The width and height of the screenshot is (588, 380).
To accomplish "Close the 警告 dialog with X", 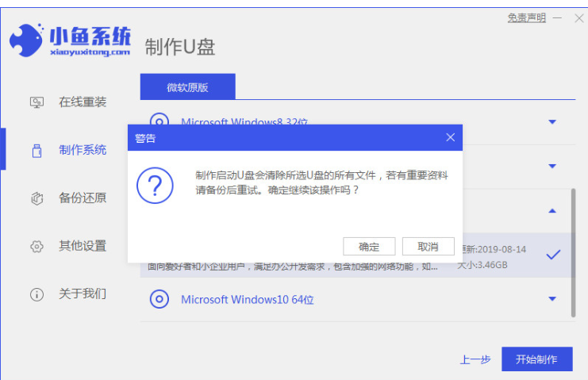I will (x=451, y=137).
